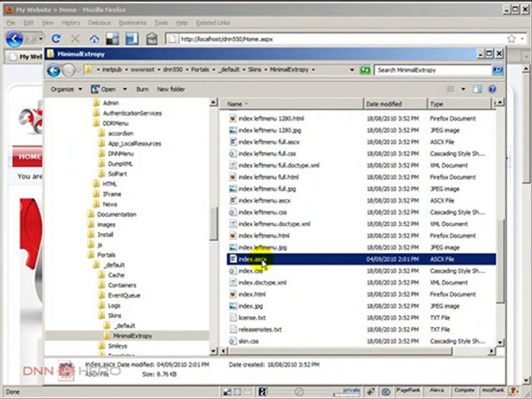Click index.jpg image icon
532x399 pixels.
point(232,306)
